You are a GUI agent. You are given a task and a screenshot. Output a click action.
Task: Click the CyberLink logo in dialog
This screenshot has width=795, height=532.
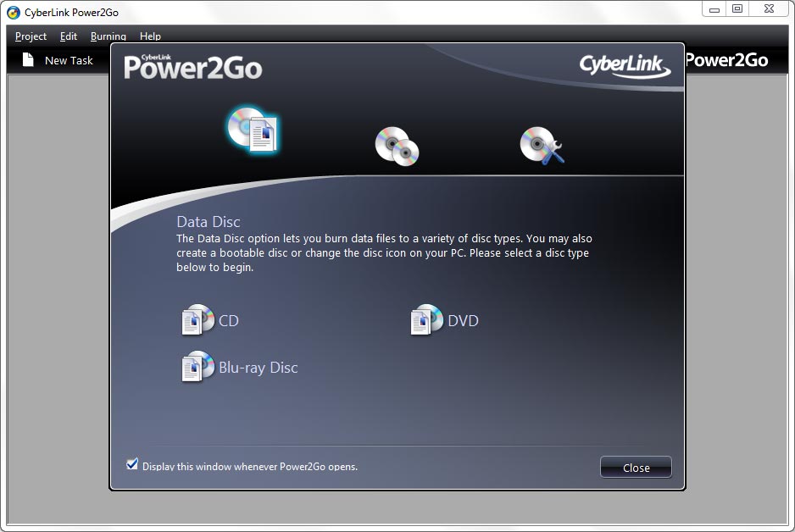(625, 66)
